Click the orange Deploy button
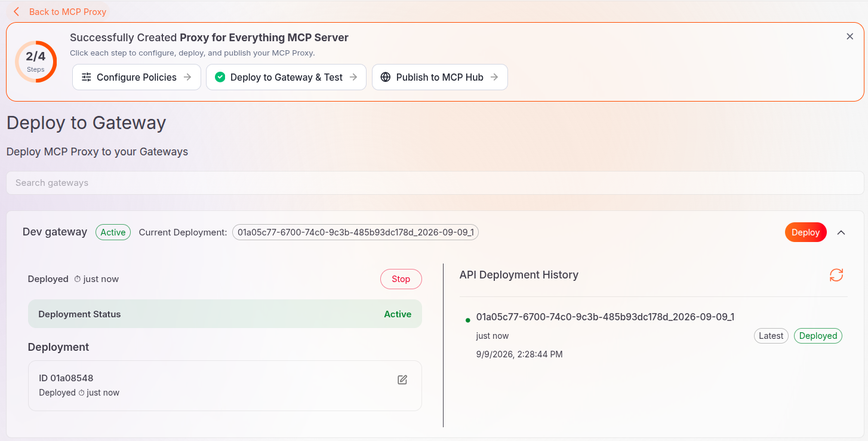Screen dimensions: 868x441 (805, 232)
